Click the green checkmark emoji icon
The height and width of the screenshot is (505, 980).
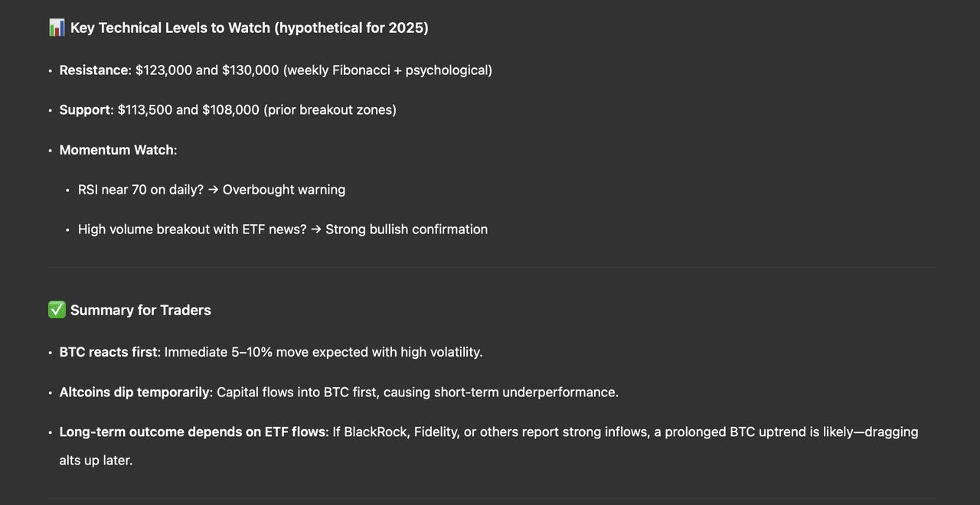point(57,310)
